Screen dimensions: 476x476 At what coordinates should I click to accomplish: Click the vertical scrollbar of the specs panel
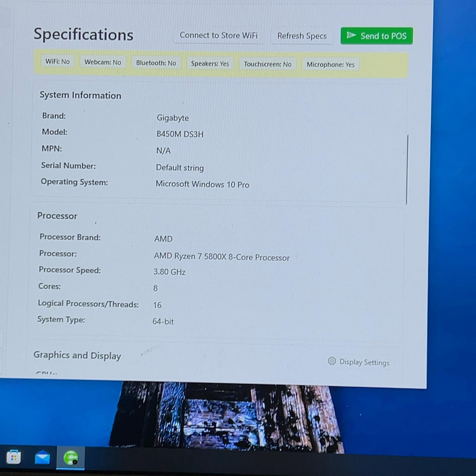(x=407, y=170)
